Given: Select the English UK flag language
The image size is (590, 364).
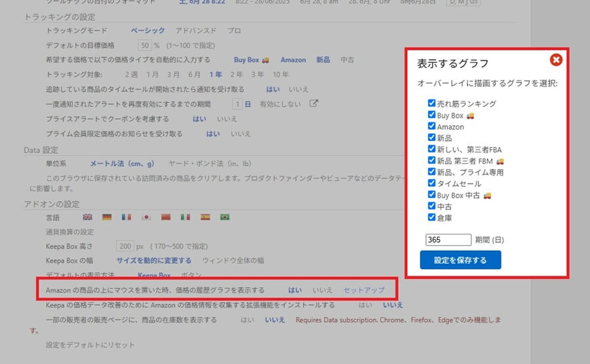Looking at the screenshot, I should click(87, 217).
